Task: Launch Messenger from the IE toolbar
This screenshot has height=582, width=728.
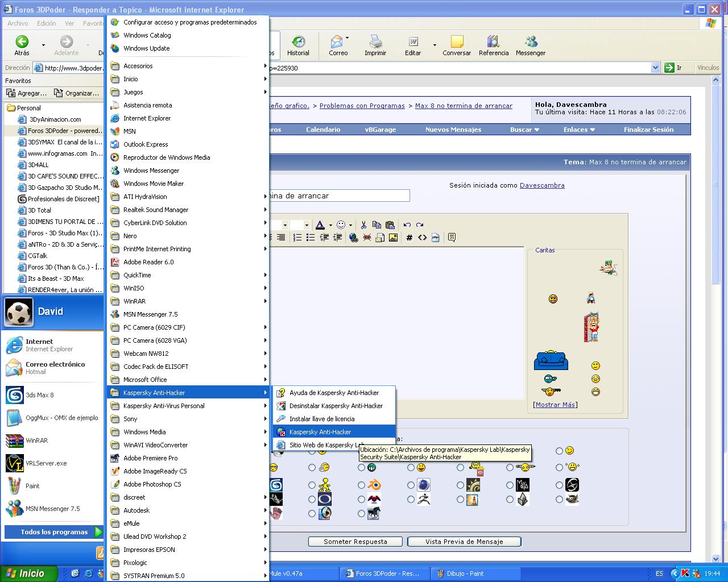Action: 531,45
